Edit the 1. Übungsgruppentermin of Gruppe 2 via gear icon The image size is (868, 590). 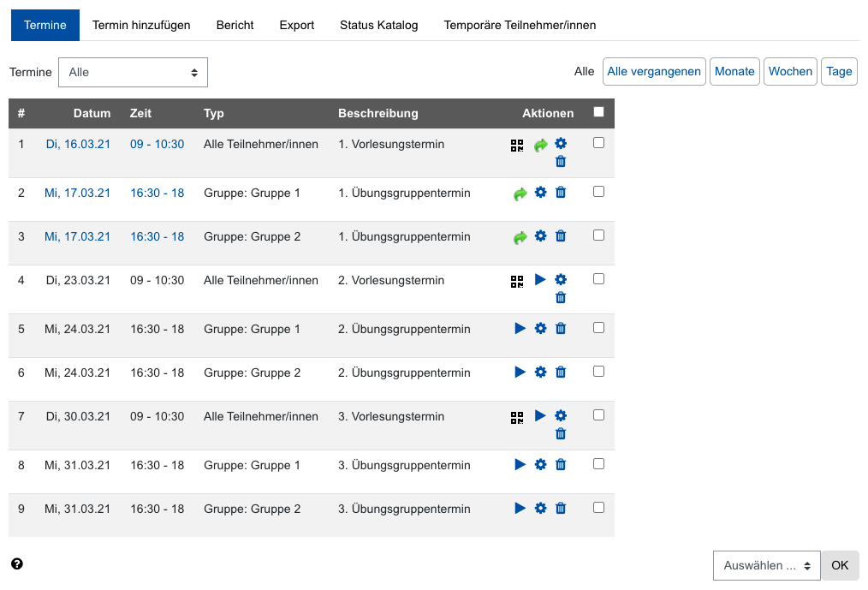[x=540, y=235]
